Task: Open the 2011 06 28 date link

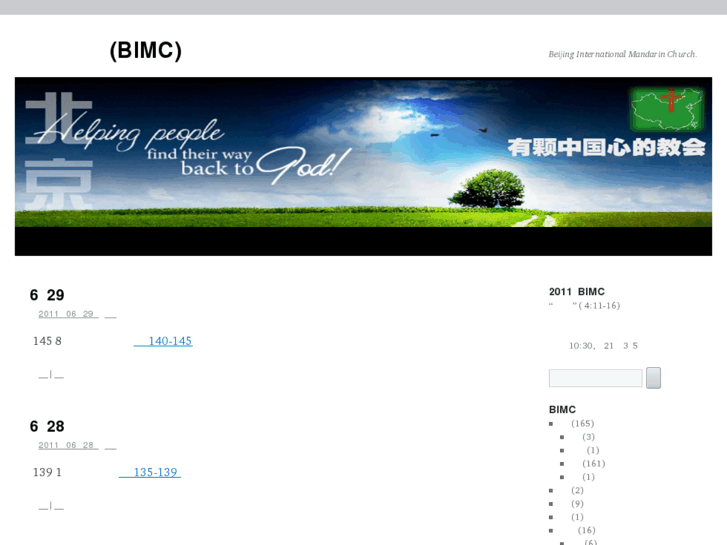Action: [x=68, y=445]
